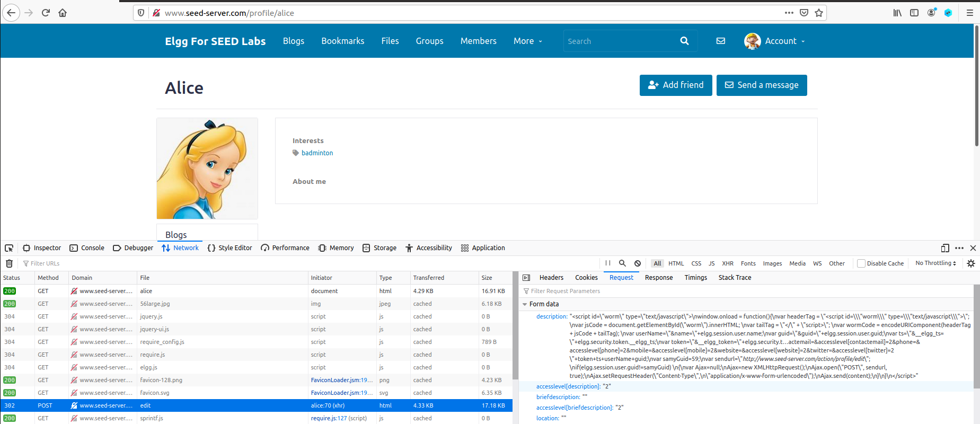980x424 pixels.
Task: Clear the network log with trash icon
Action: click(x=9, y=263)
